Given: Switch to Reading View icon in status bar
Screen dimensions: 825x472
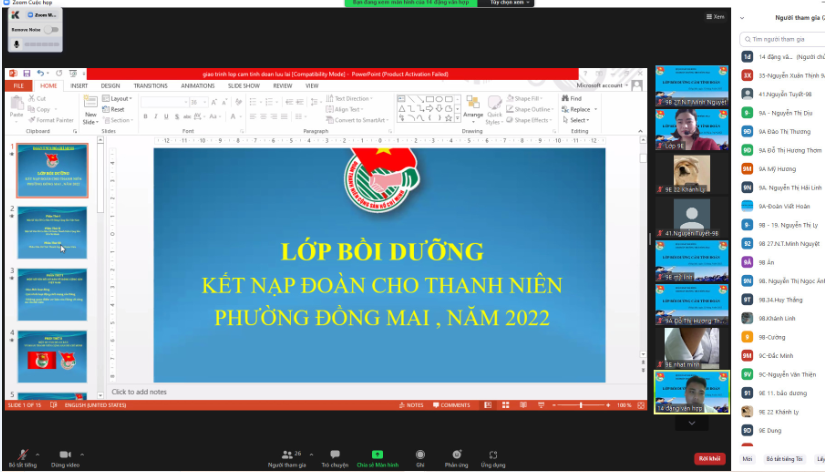Looking at the screenshot, I should point(523,405).
